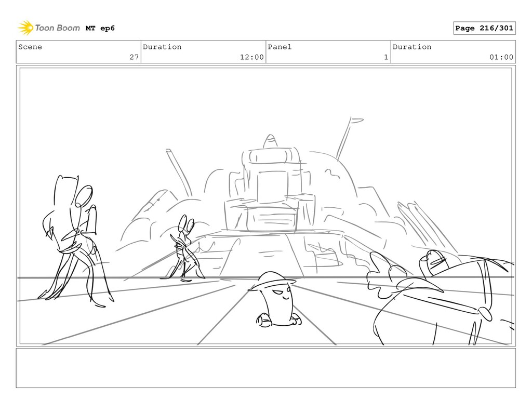Screen dimensions: 532x412
Task: Click the 'Scene' header label
Action: click(30, 47)
